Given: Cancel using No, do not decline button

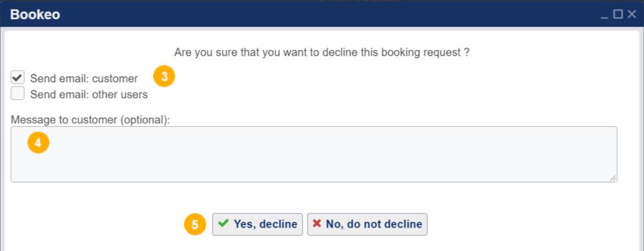Looking at the screenshot, I should pos(367,224).
